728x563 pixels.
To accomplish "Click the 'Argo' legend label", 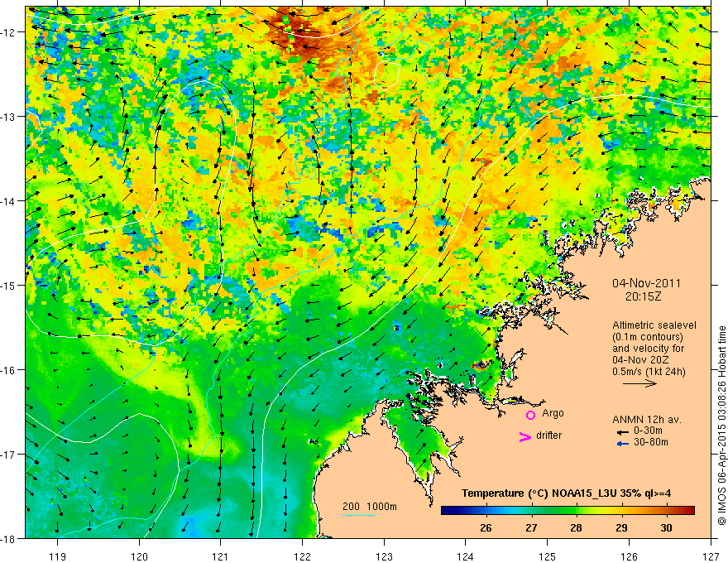I will click(553, 413).
